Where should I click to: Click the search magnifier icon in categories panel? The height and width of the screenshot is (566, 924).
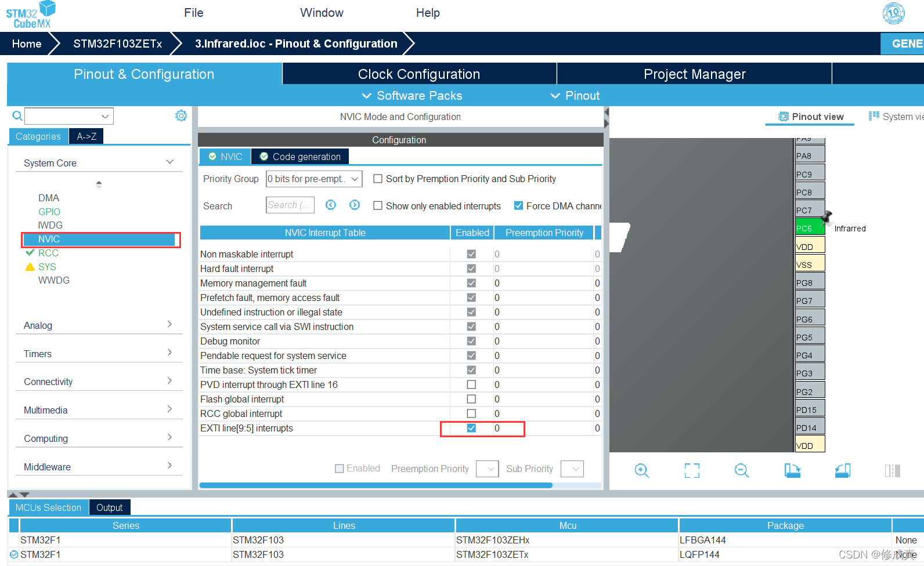[x=17, y=116]
